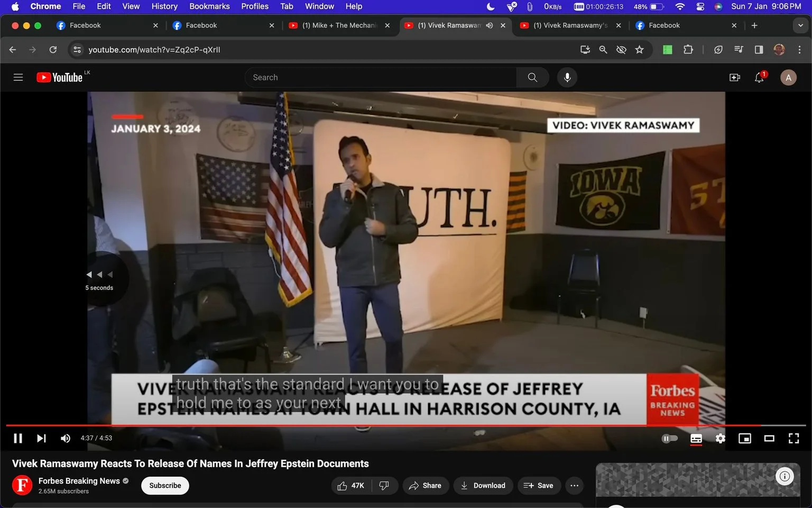Toggle the autoplay switch
This screenshot has width=812, height=508.
pos(669,438)
